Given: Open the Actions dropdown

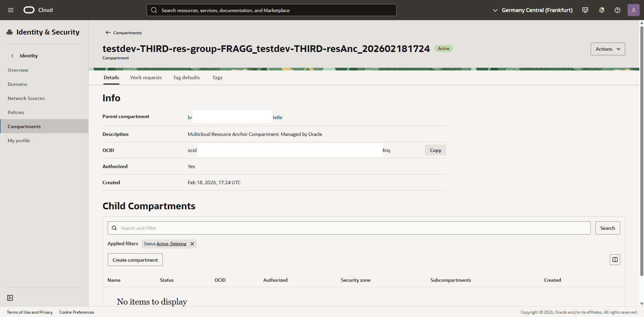Looking at the screenshot, I should (608, 49).
